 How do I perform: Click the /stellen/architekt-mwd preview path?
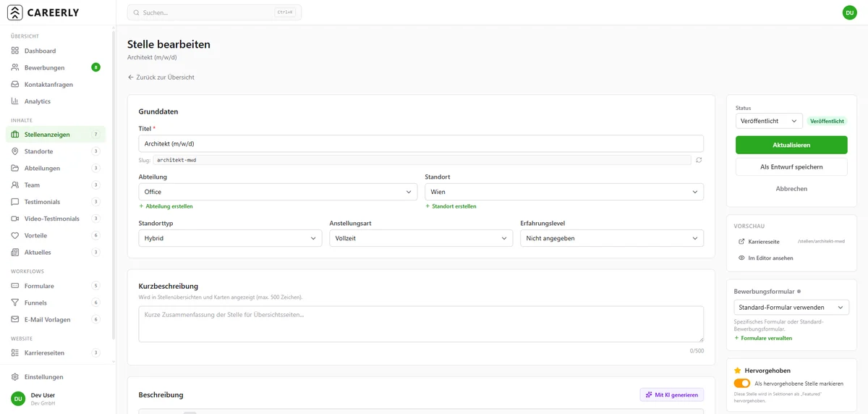click(821, 242)
